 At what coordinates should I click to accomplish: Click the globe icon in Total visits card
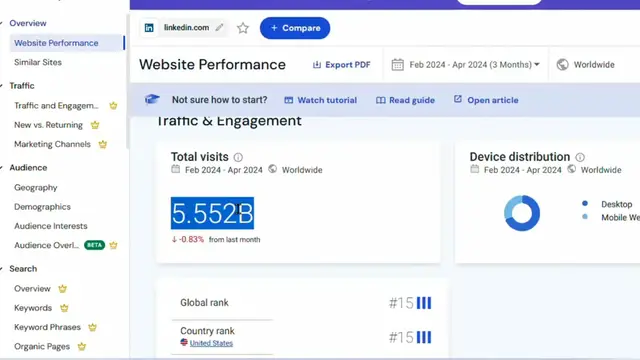[x=273, y=169]
